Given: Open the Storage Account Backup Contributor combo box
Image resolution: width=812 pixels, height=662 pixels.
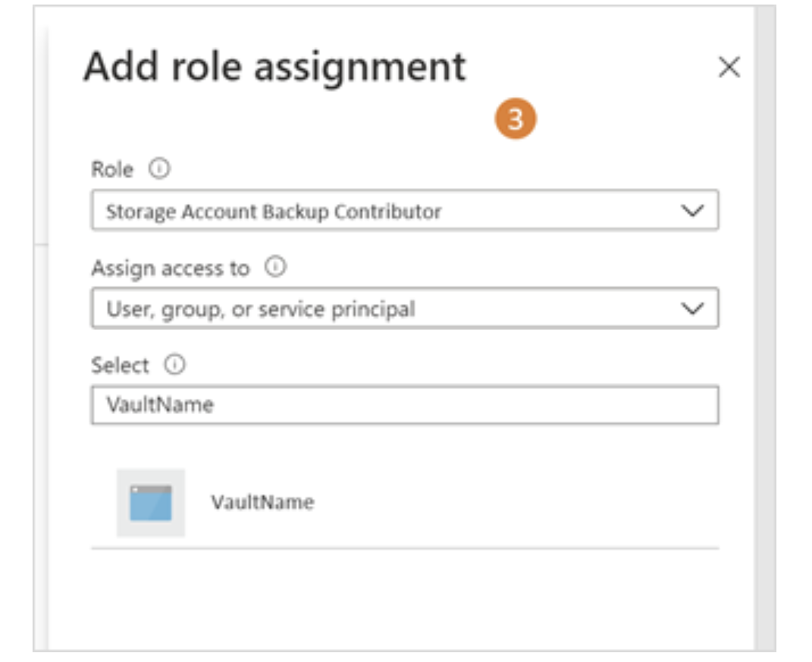Looking at the screenshot, I should 379,212.
